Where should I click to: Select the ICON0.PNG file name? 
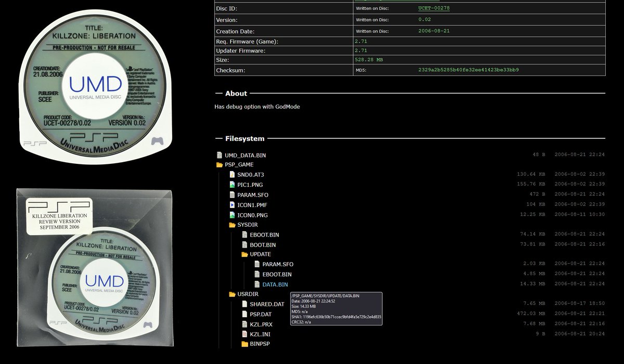click(252, 215)
